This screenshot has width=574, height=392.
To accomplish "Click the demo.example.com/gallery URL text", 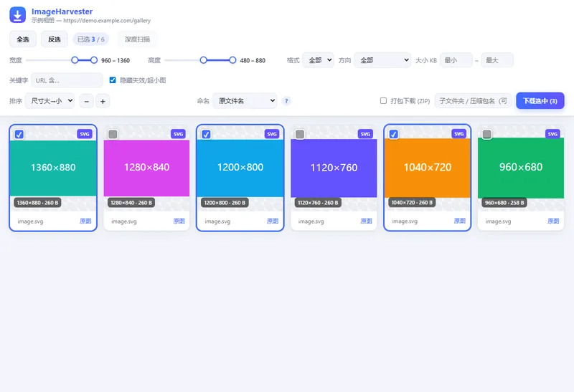I will (x=107, y=21).
